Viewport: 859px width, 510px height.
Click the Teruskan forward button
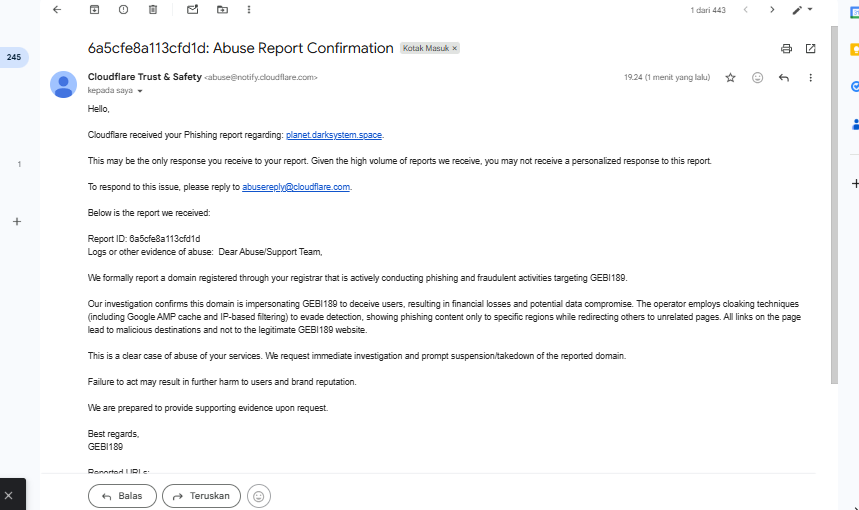pyautogui.click(x=201, y=496)
